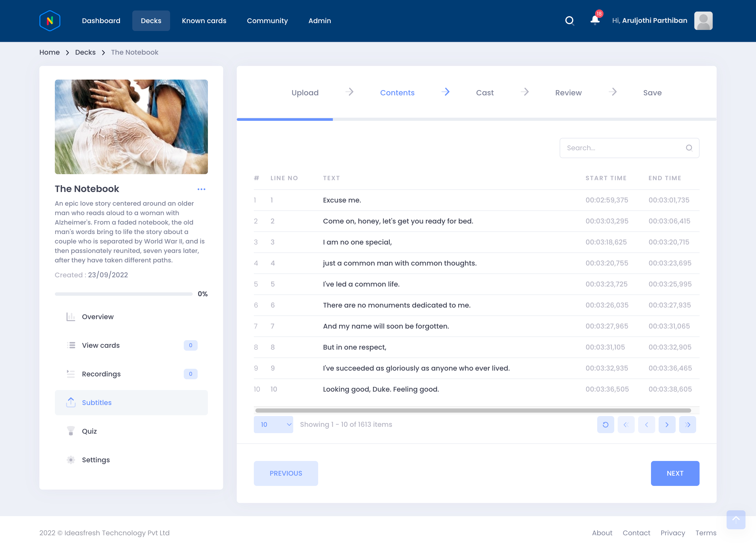Click the Quiz bulb icon
The image size is (756, 550).
71,431
